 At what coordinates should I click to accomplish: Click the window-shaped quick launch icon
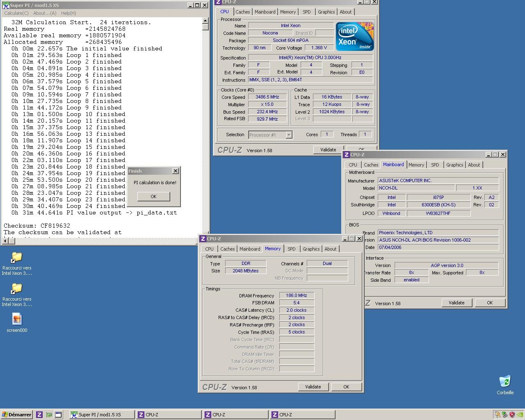click(58, 415)
